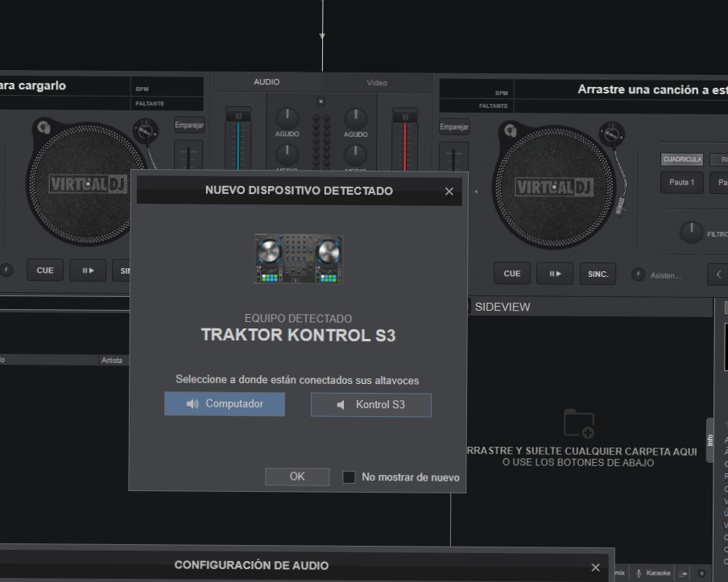Click the left turntable vinyl platter
The image size is (728, 582).
pyautogui.click(x=87, y=184)
